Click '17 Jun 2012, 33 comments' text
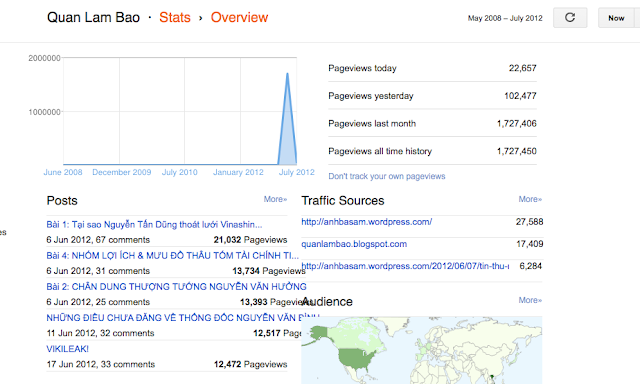640x384 pixels. tap(101, 364)
